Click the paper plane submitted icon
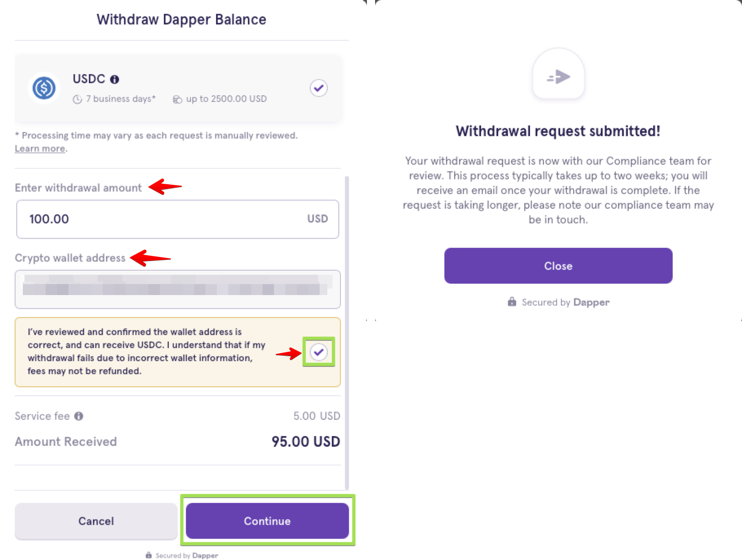 click(559, 77)
